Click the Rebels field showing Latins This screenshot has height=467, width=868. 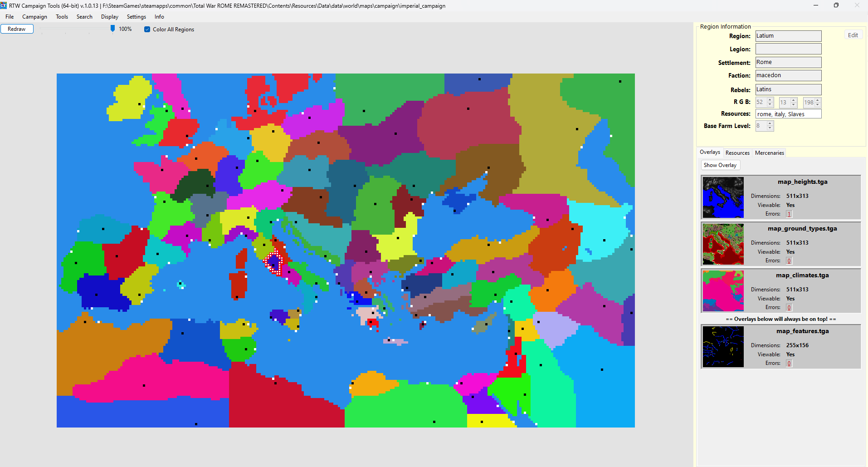(788, 89)
